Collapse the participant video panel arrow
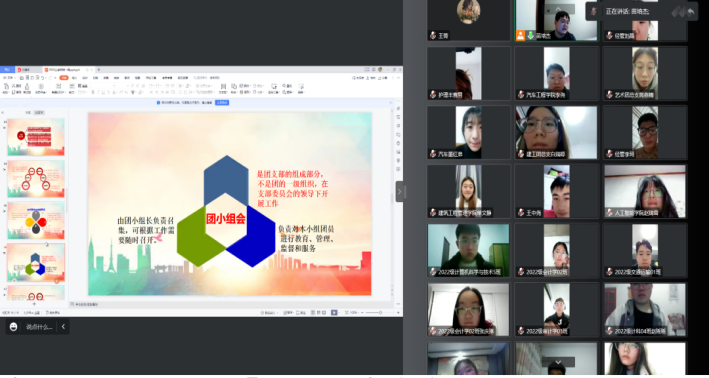The image size is (709, 378). point(399,191)
